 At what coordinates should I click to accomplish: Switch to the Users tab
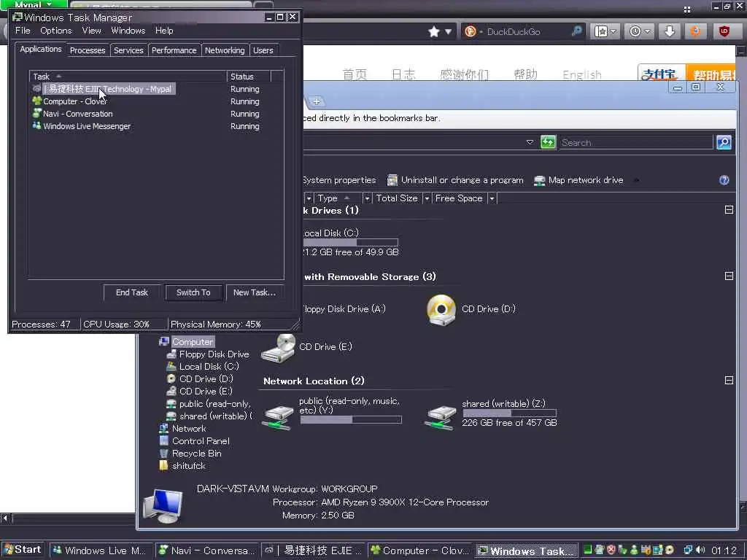coord(263,50)
